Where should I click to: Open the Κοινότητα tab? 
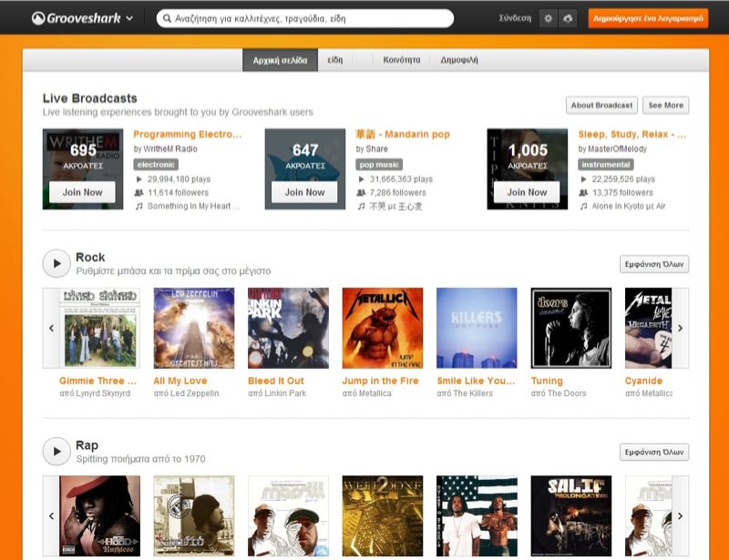point(402,60)
